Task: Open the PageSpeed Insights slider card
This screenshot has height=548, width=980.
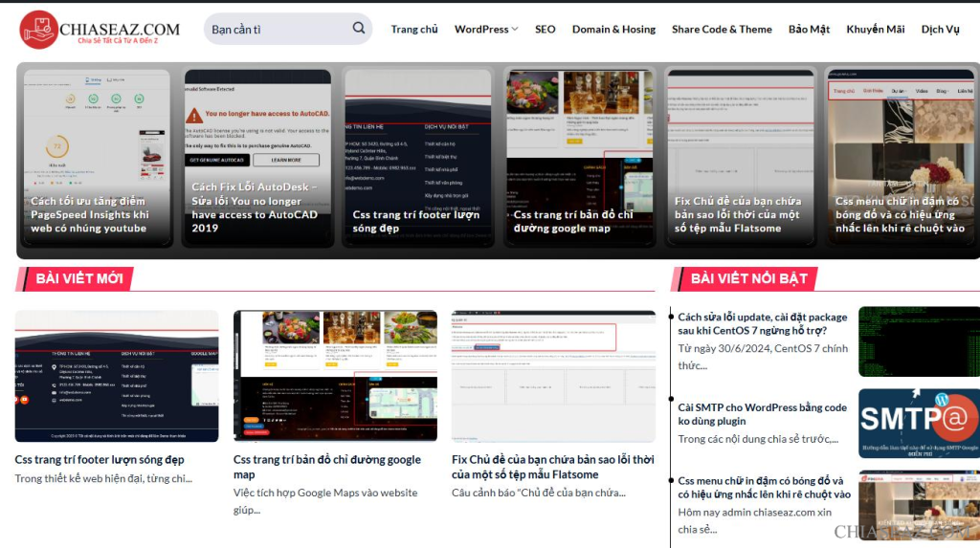Action: 97,158
